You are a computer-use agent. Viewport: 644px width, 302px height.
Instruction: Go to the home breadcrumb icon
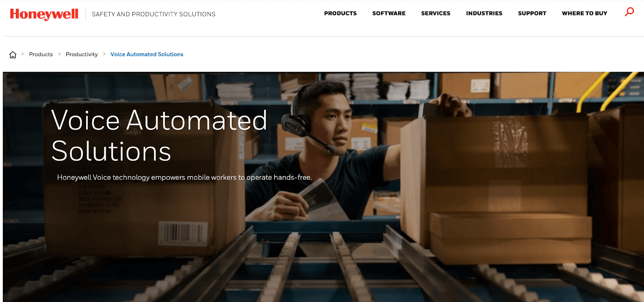pyautogui.click(x=13, y=55)
